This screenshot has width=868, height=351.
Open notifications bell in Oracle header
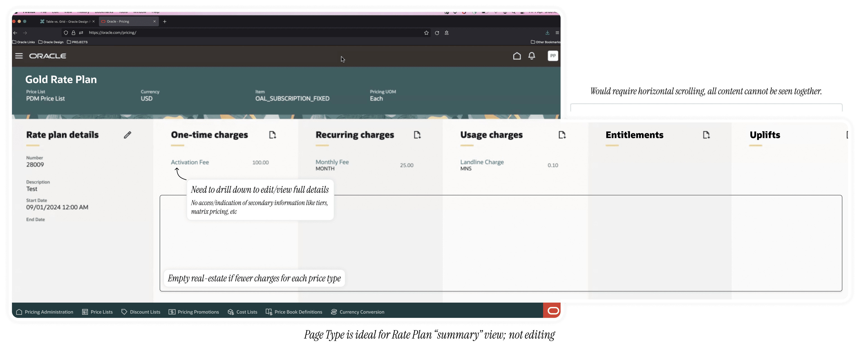click(531, 56)
